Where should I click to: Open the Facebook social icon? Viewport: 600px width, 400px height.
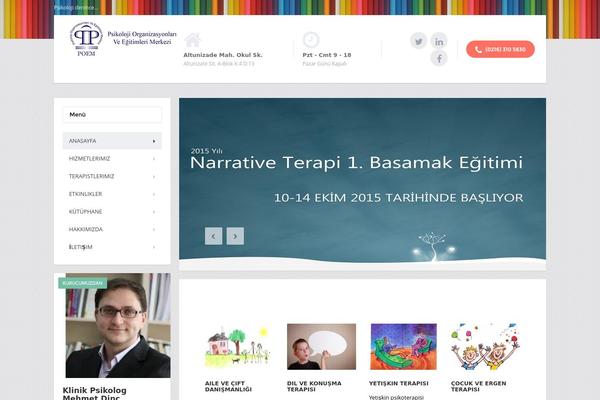click(439, 58)
